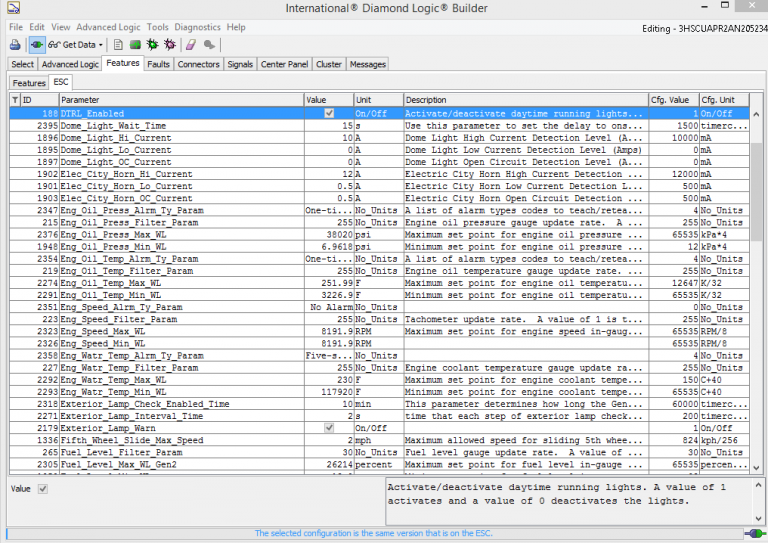
Task: Open the Edit menu
Action: coord(37,27)
